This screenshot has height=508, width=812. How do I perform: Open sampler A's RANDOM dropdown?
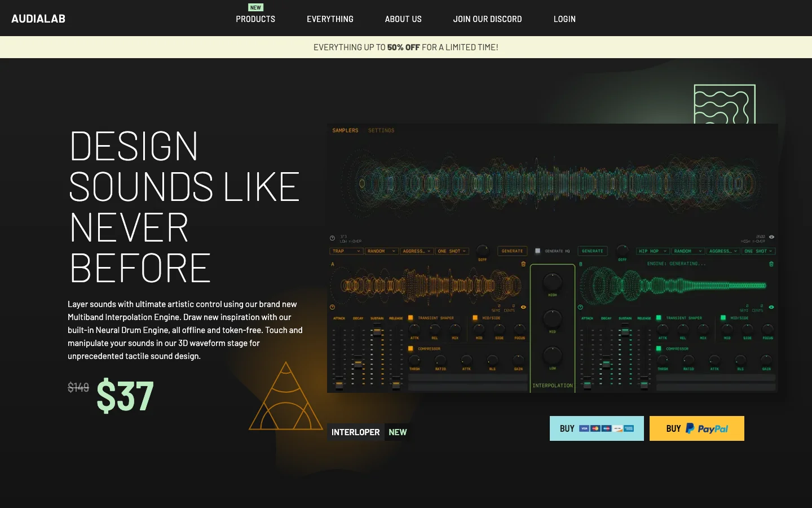pos(382,251)
